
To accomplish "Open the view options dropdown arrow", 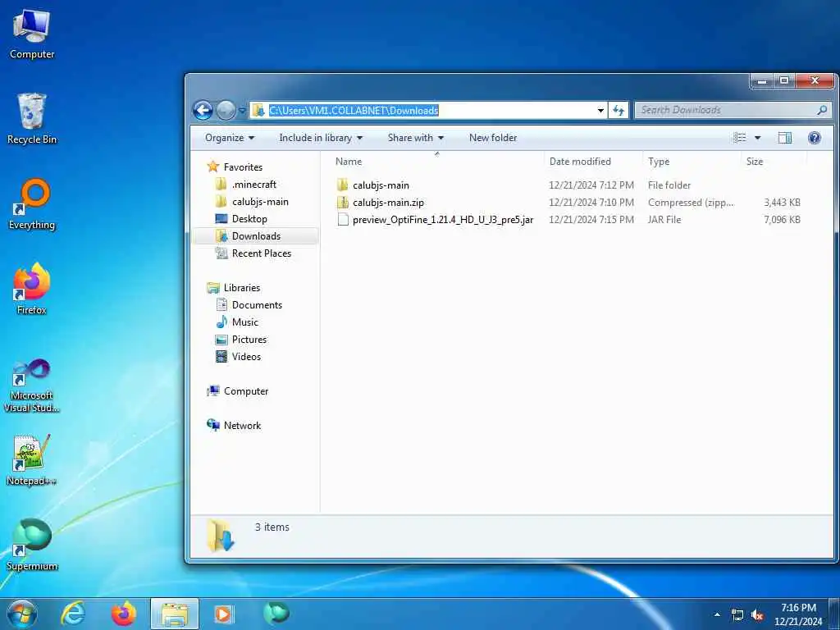I will tap(757, 138).
